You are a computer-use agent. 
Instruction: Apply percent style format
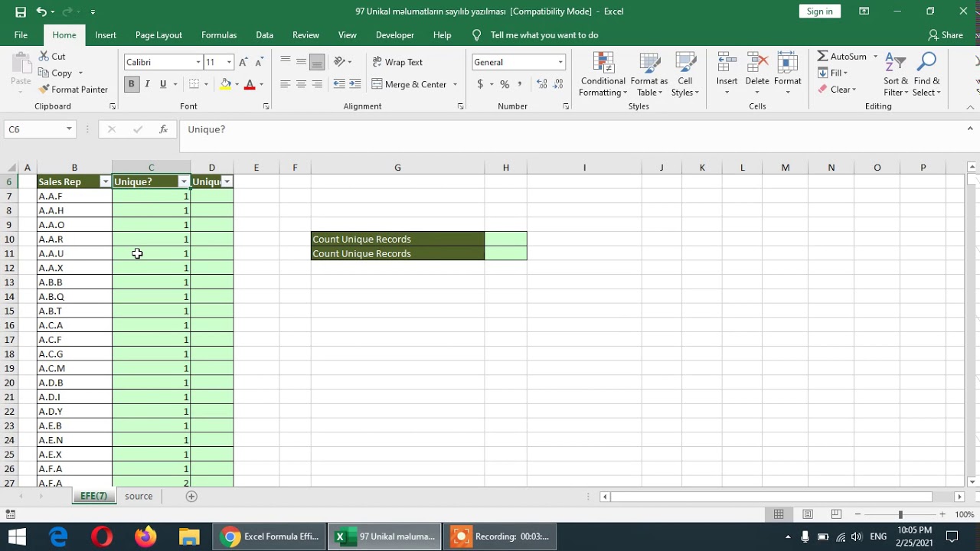(x=505, y=84)
